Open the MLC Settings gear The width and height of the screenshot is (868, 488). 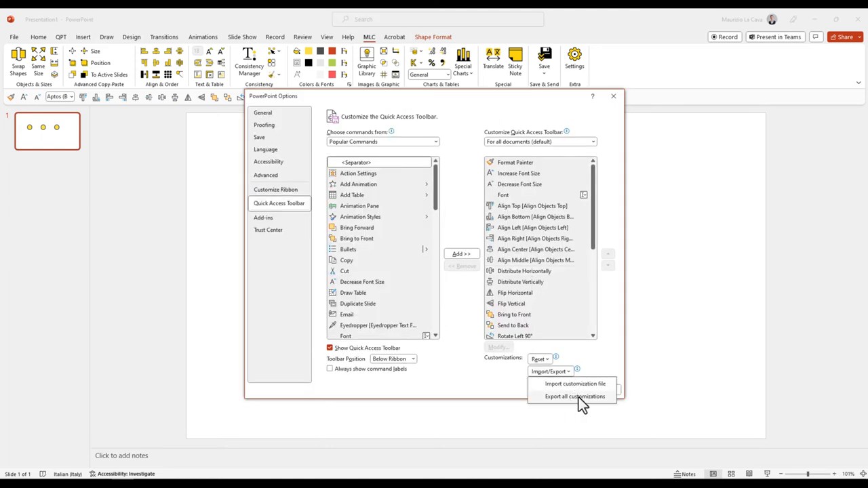click(x=574, y=59)
